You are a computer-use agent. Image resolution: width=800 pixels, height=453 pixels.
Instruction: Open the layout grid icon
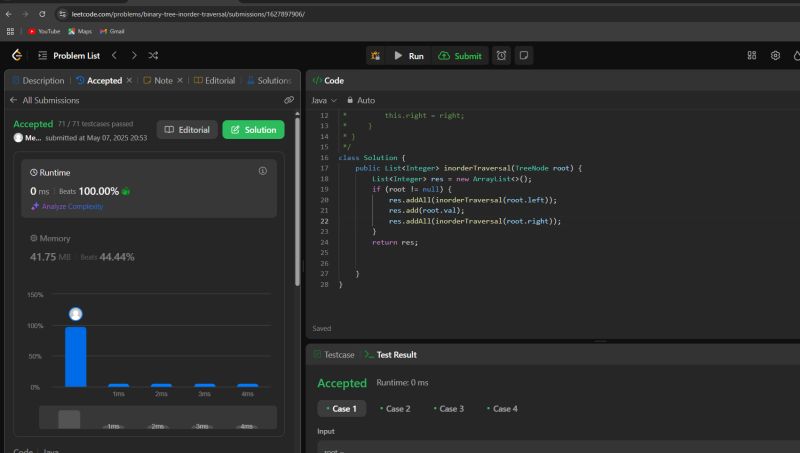752,55
